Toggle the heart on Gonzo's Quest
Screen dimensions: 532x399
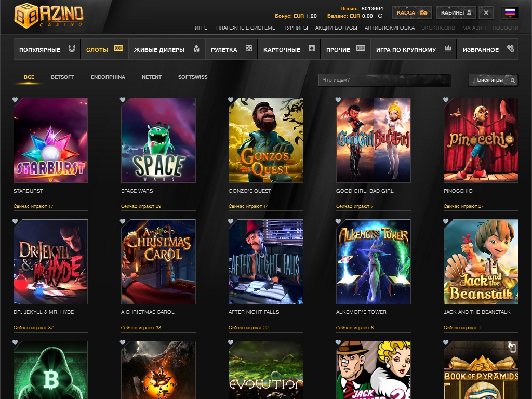(231, 100)
